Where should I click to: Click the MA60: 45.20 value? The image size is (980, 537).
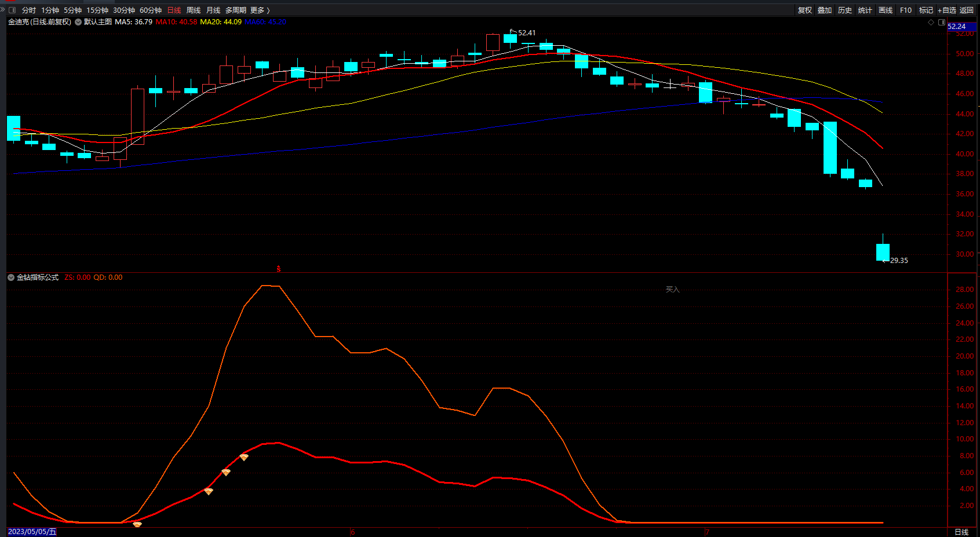[265, 22]
